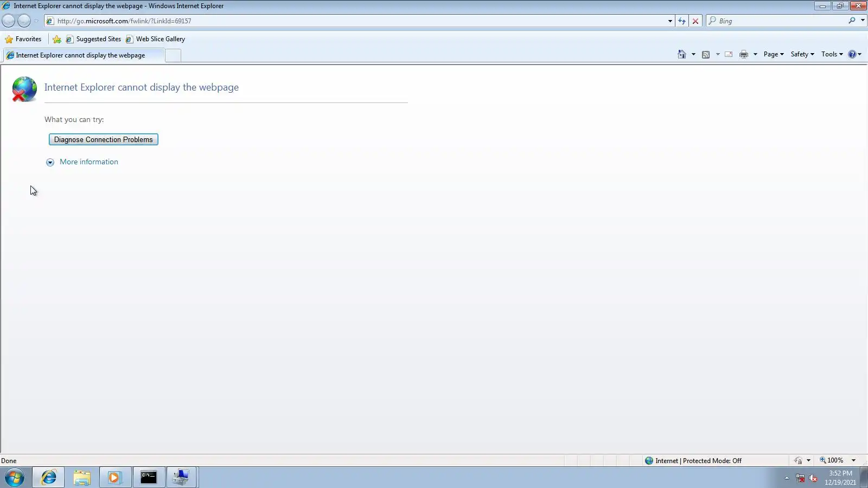Expand the Home button dropdown arrow
The image size is (868, 488).
tap(693, 54)
